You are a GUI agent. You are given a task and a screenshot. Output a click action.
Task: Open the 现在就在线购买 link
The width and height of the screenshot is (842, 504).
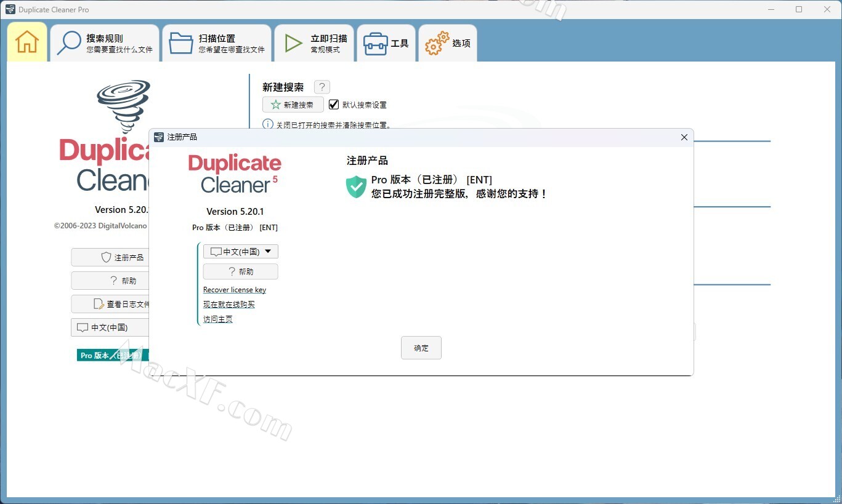tap(229, 305)
